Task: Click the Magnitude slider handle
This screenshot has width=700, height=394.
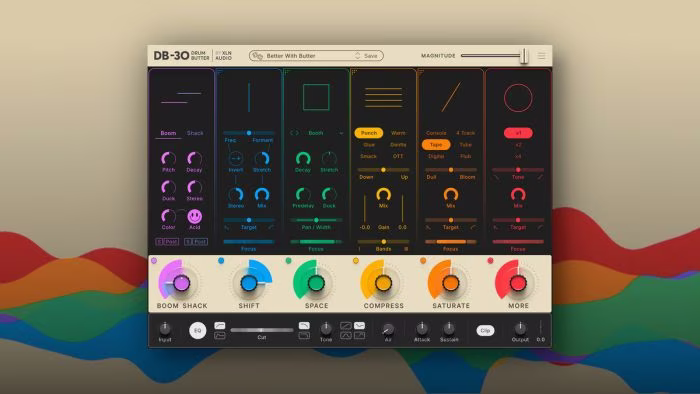Action: pyautogui.click(x=525, y=56)
